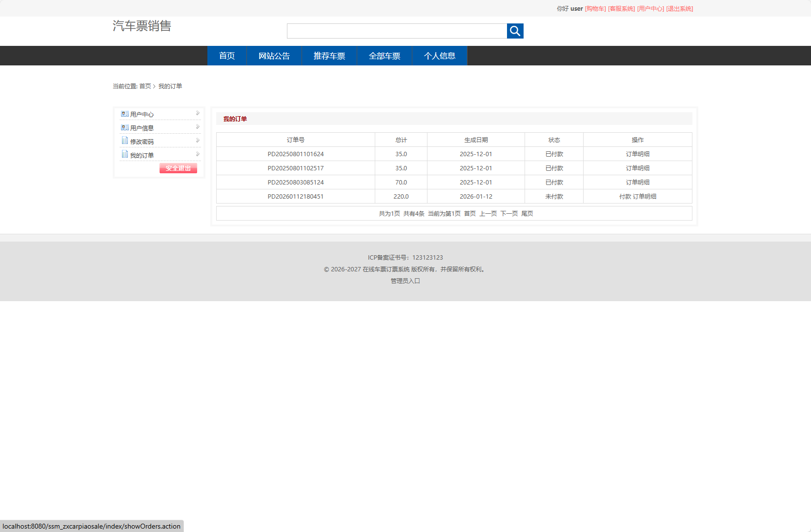
Task: Click the icon beside 用户中心
Action: coord(125,114)
